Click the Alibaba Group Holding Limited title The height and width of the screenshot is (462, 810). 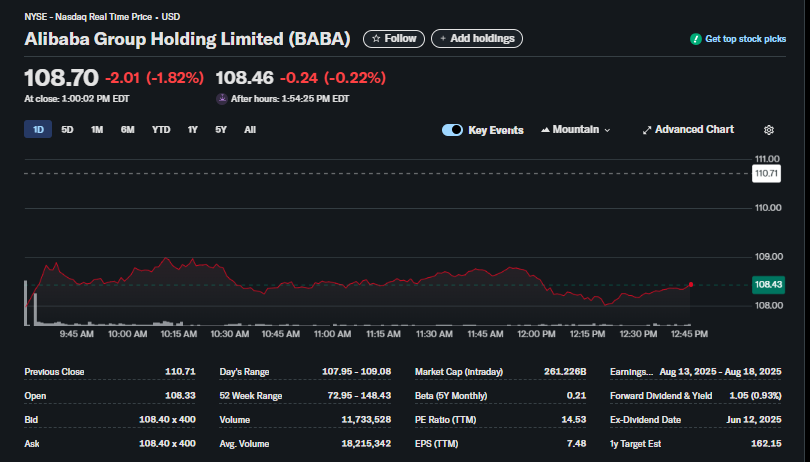coord(188,39)
